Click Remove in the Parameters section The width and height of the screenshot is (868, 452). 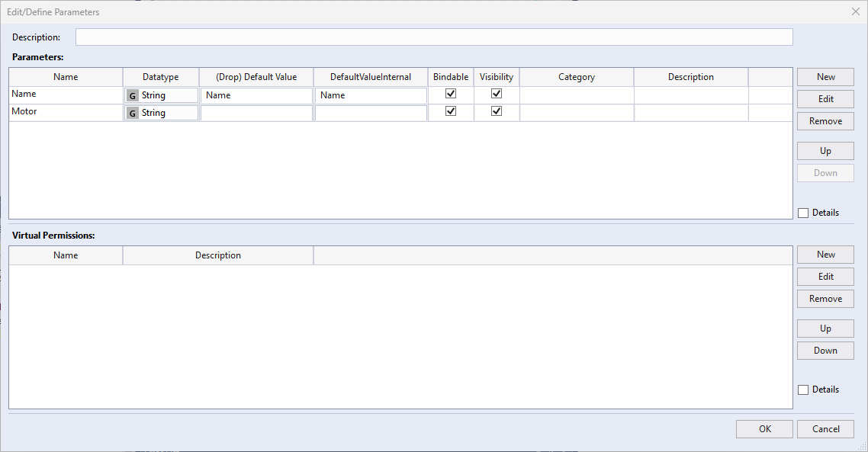coord(825,120)
